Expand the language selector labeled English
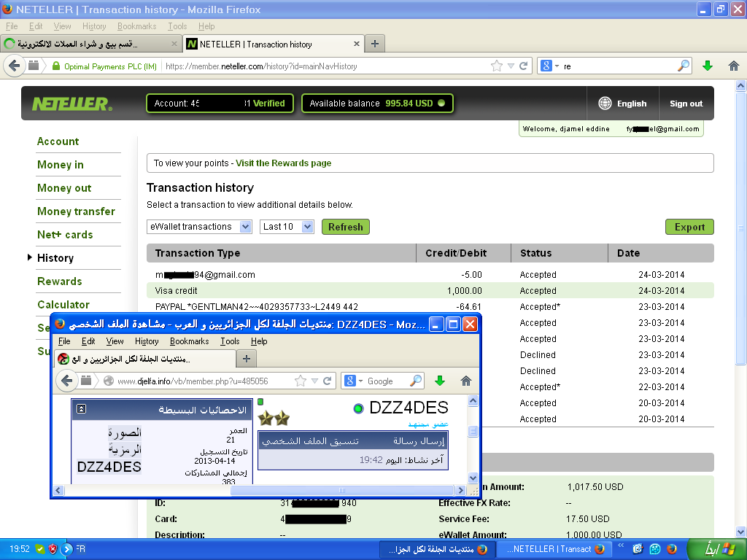747x560 pixels. (x=622, y=104)
